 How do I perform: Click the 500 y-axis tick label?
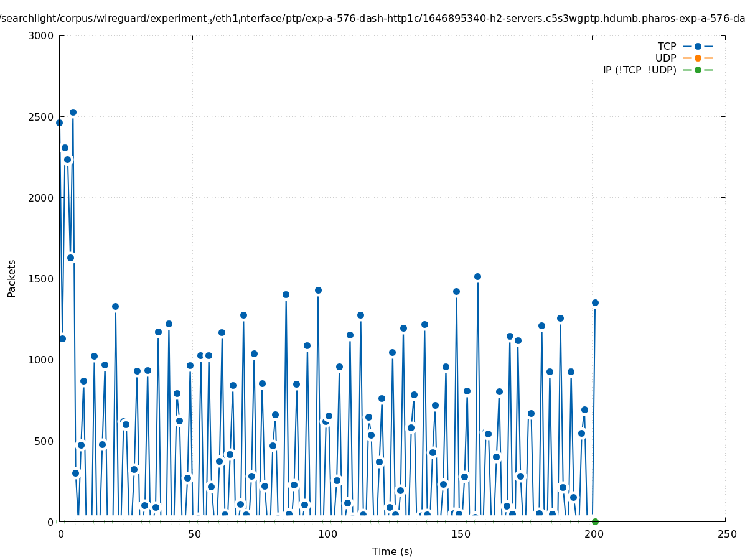44,441
